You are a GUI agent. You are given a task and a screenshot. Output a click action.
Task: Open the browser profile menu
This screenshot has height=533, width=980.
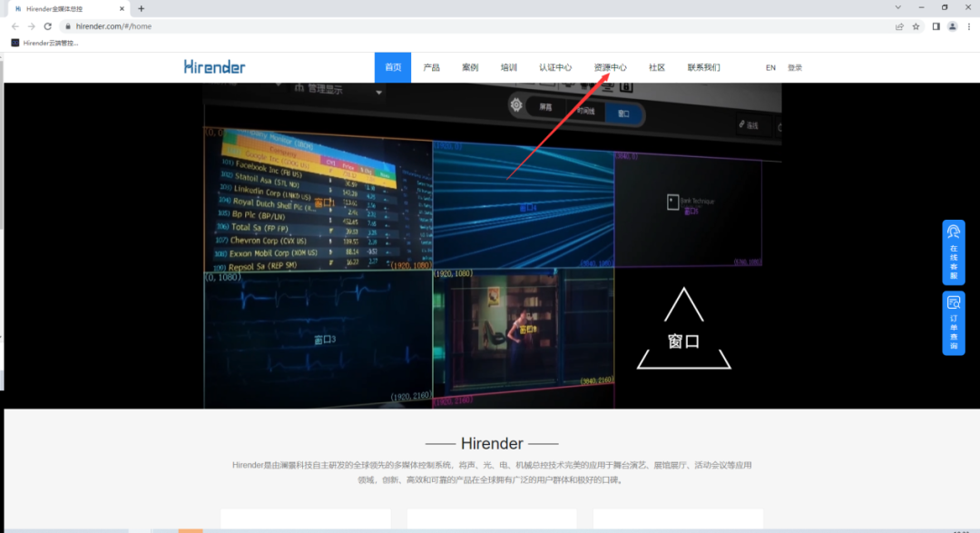pos(953,26)
